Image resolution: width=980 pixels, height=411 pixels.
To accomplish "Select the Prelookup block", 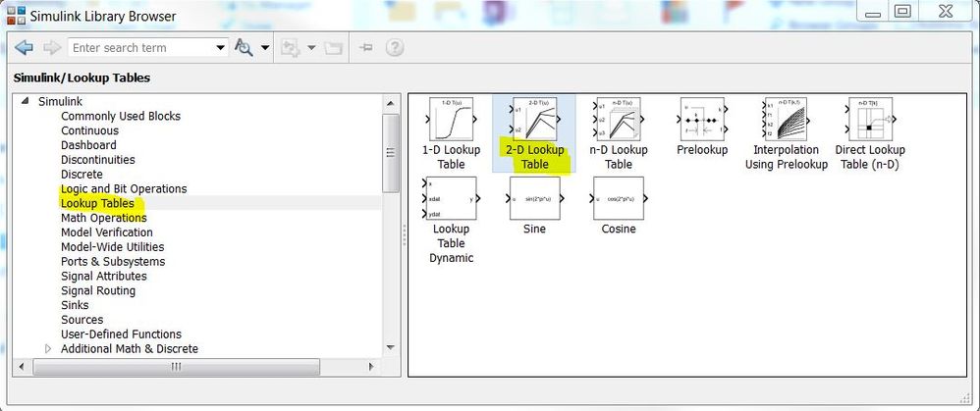I will (x=702, y=127).
